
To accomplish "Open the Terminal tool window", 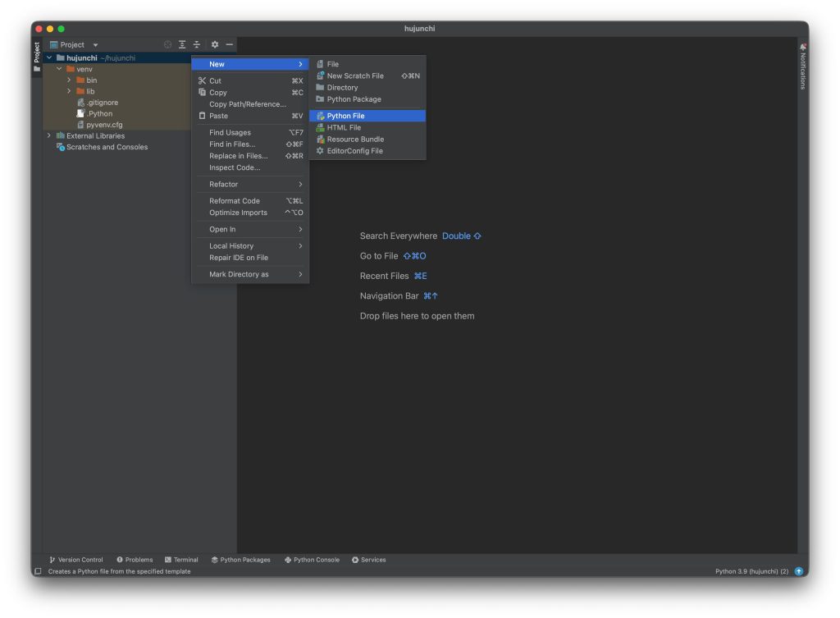I will [181, 560].
